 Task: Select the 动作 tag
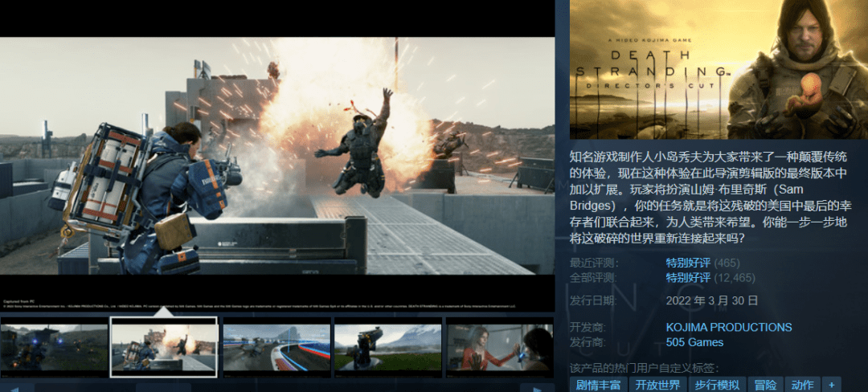(802, 385)
